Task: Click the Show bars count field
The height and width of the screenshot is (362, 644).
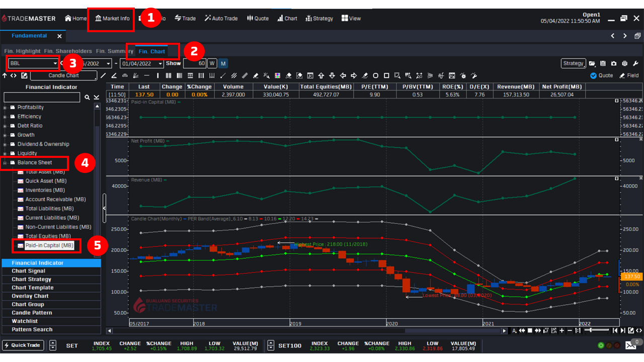Action: tap(194, 63)
